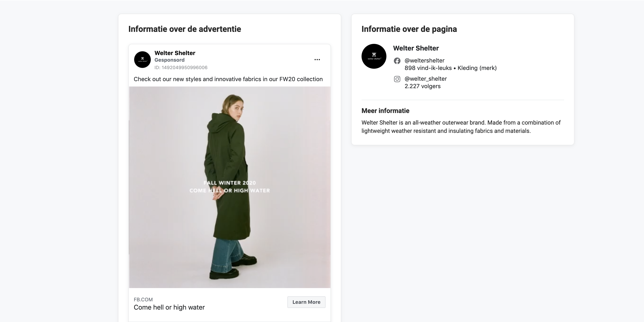Open the @weltershelter Facebook handle link
The width and height of the screenshot is (644, 322).
click(x=424, y=60)
